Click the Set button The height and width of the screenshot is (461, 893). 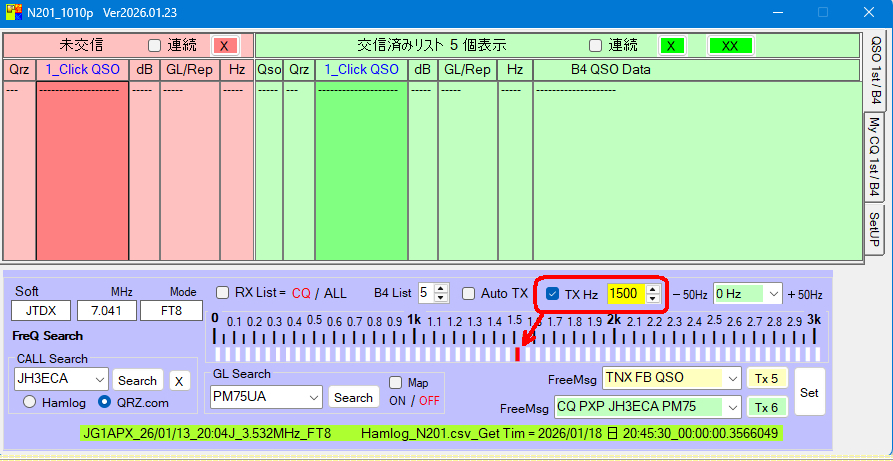click(x=810, y=392)
